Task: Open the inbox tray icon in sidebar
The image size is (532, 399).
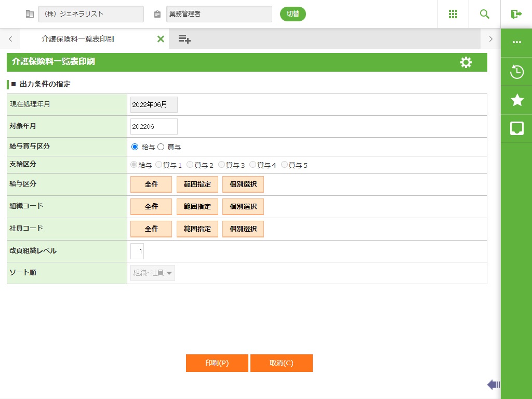Action: click(516, 128)
